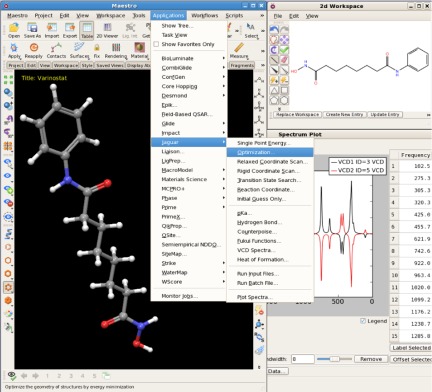Click the bandwidth value input field
The image size is (432, 392).
[303, 359]
